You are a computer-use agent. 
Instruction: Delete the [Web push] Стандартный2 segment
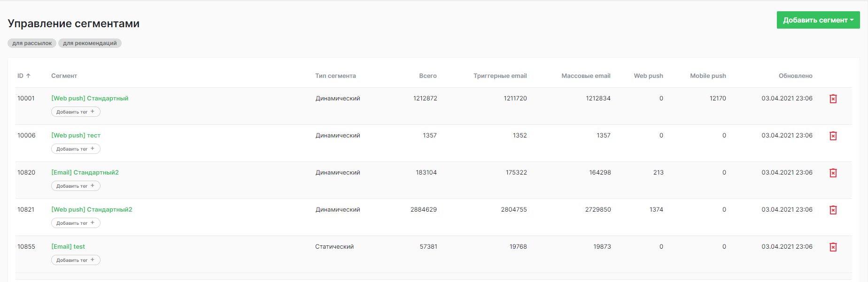click(x=834, y=210)
